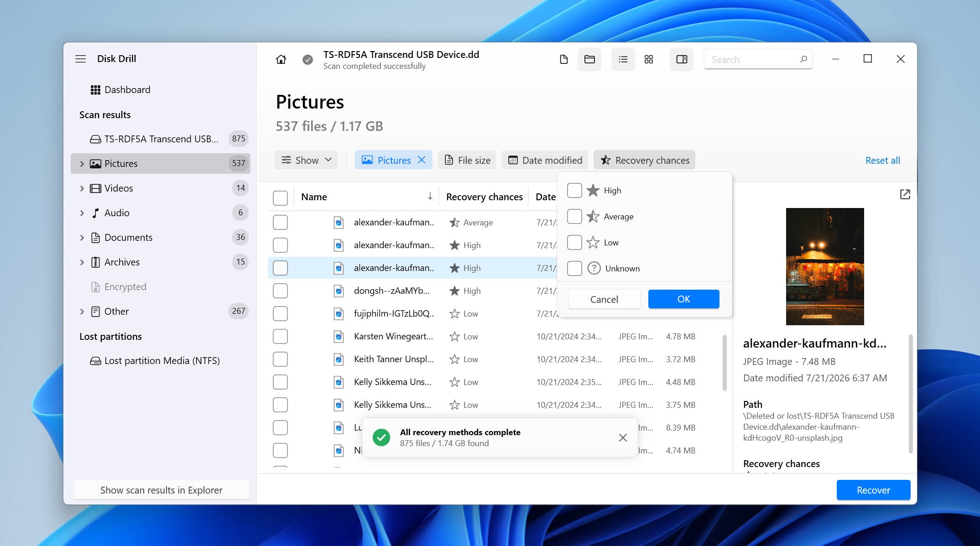Check the High recovery chances checkbox
The width and height of the screenshot is (980, 546).
pyautogui.click(x=574, y=190)
